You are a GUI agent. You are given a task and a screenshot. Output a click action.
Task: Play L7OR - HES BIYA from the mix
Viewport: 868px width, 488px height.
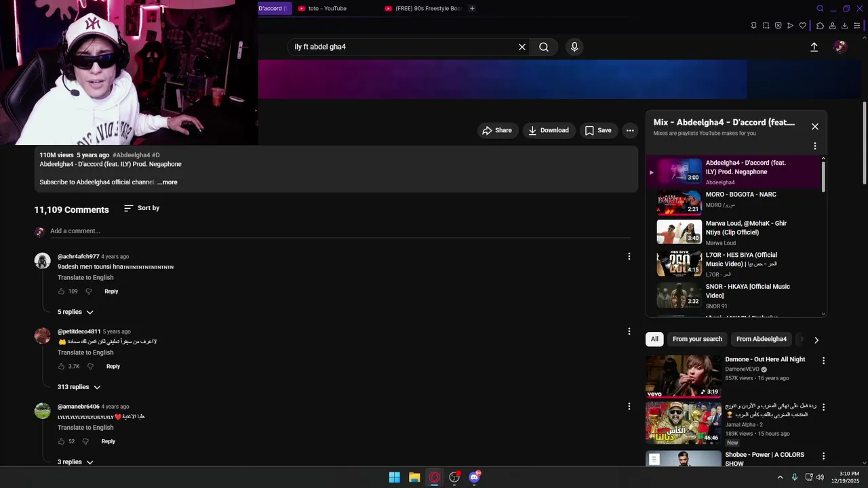pyautogui.click(x=735, y=264)
